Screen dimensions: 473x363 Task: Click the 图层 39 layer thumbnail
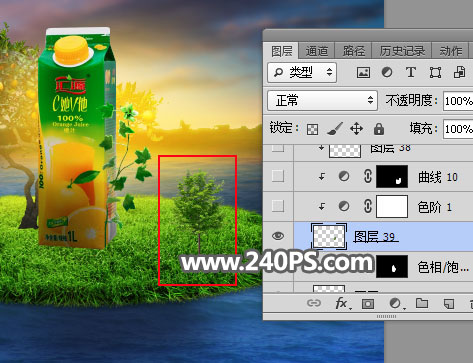[x=329, y=236]
